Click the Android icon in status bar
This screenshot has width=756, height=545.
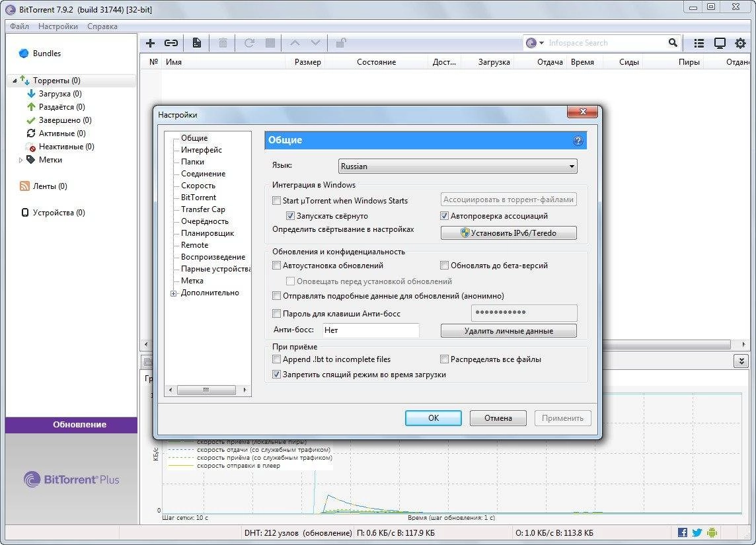tap(712, 532)
